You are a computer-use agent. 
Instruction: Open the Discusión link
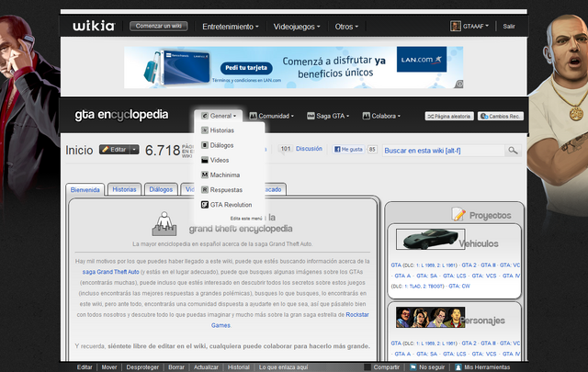(x=309, y=149)
